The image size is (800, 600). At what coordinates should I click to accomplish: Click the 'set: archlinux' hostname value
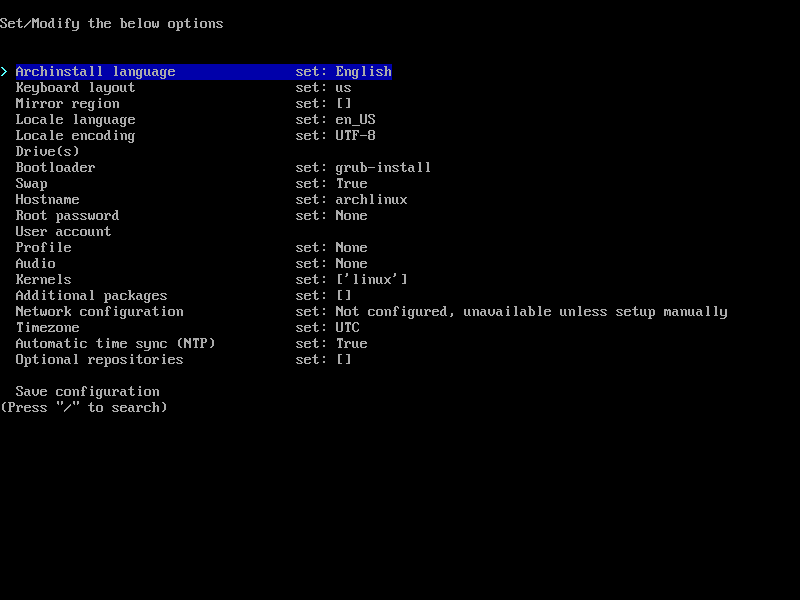tap(352, 199)
